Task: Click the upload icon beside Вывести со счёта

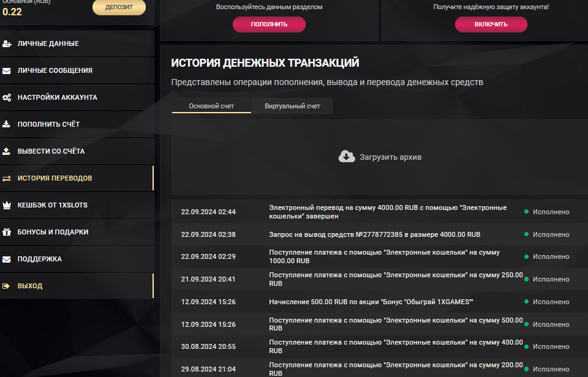Action: click(6, 151)
